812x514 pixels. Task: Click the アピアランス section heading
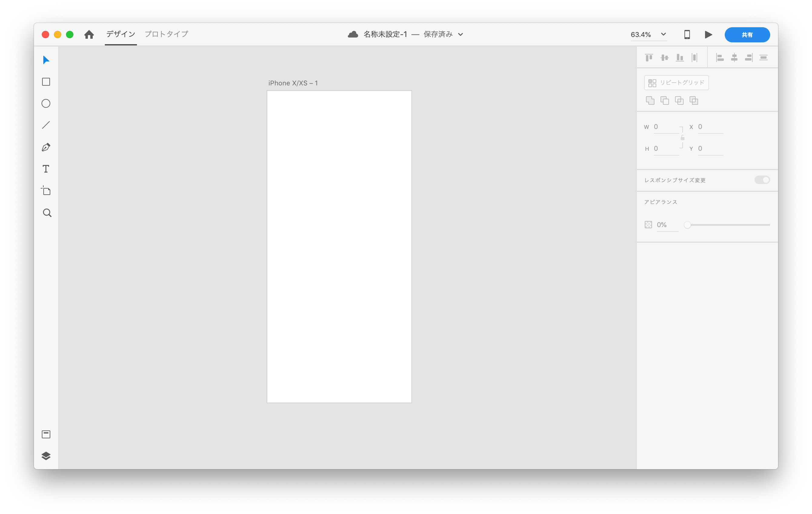point(661,202)
